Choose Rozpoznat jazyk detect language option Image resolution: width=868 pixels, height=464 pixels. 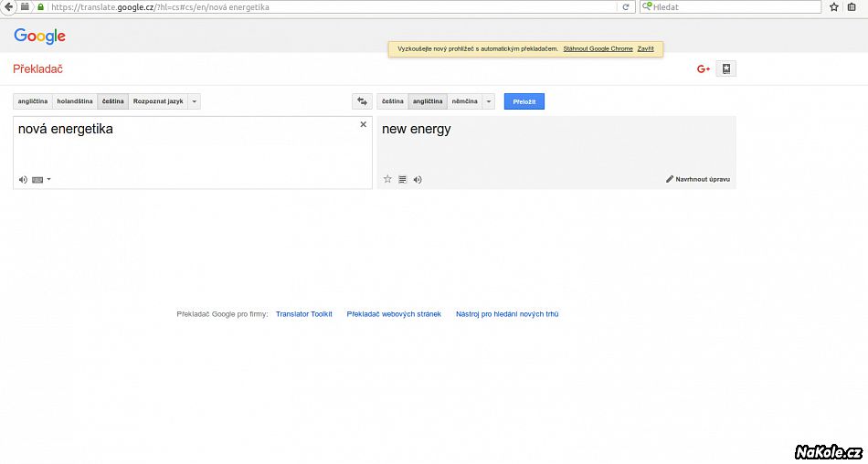pyautogui.click(x=158, y=101)
